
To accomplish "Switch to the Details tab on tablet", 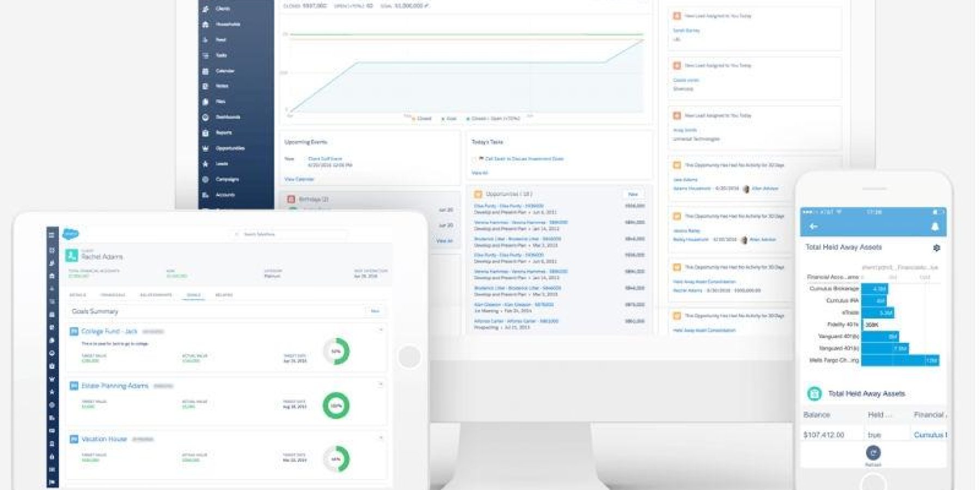I will [x=77, y=295].
